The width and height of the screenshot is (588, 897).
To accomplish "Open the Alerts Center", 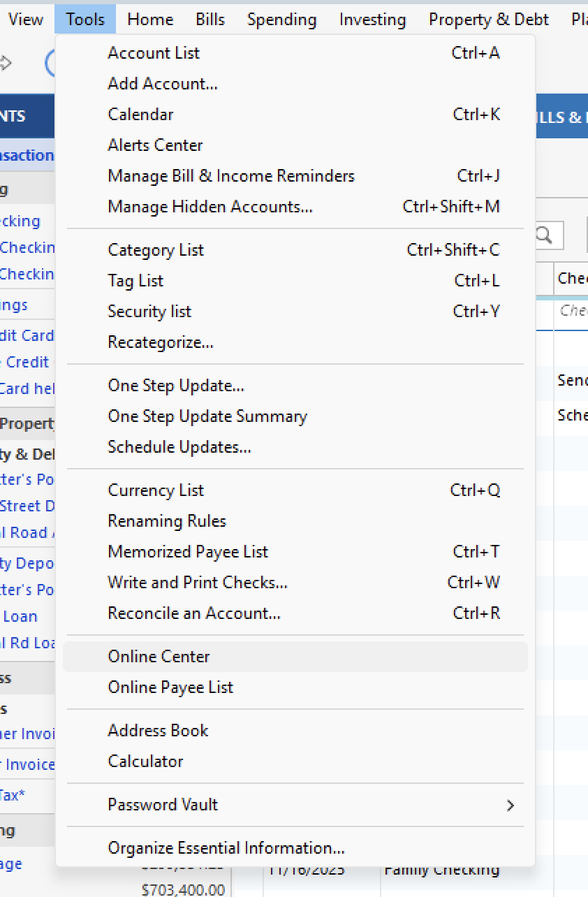I will 155,145.
